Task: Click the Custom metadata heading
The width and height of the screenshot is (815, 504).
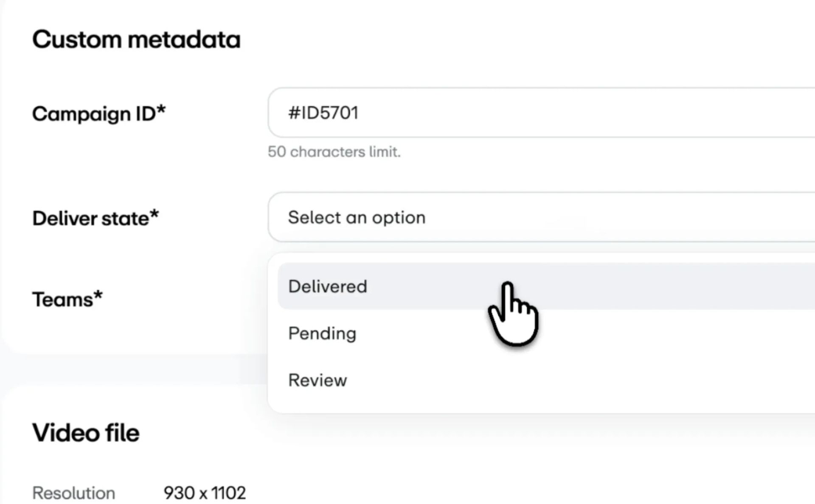Action: pyautogui.click(x=136, y=39)
